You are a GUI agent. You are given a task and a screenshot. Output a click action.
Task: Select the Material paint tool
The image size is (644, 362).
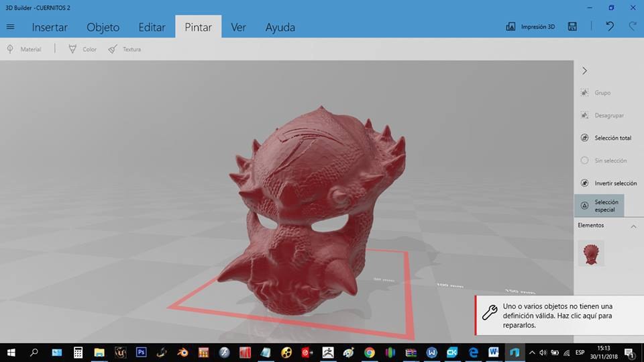[24, 50]
